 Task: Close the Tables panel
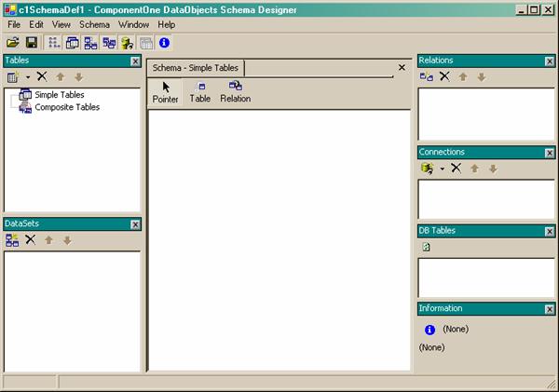135,61
